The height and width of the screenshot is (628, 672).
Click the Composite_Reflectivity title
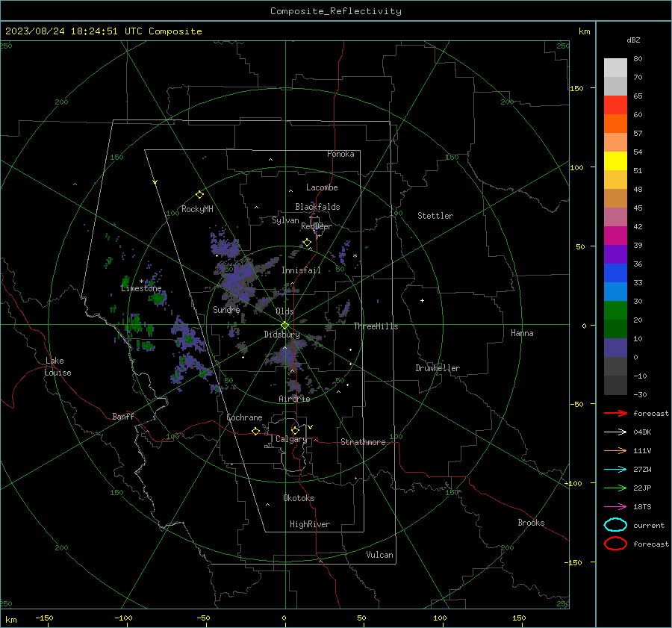(x=335, y=11)
